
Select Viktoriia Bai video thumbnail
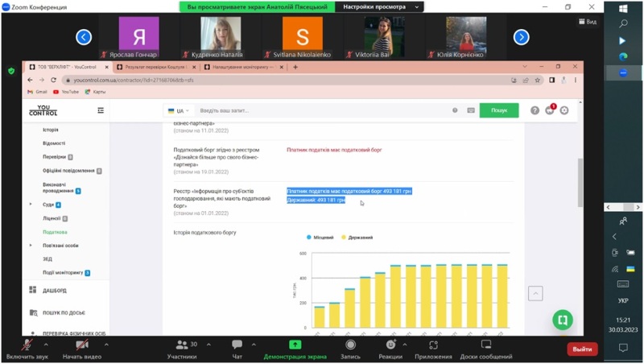384,37
